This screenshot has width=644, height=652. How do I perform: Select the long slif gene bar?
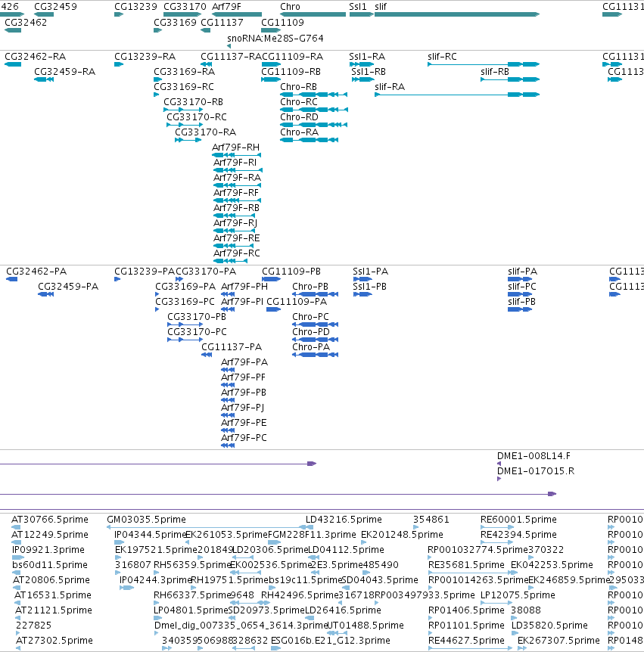coord(457,14)
